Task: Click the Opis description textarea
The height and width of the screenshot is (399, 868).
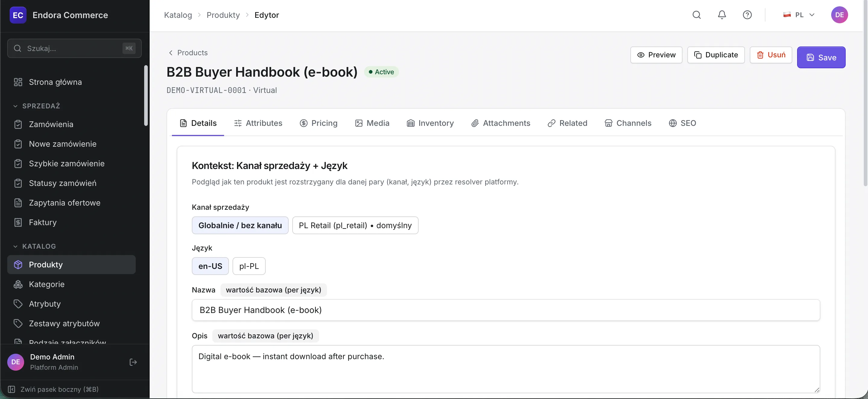Action: tap(506, 369)
